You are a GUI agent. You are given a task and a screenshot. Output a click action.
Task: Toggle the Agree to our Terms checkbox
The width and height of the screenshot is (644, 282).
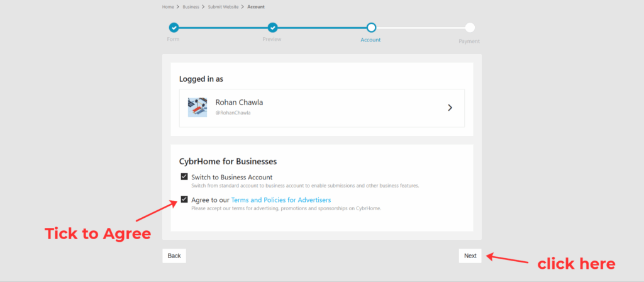(184, 200)
